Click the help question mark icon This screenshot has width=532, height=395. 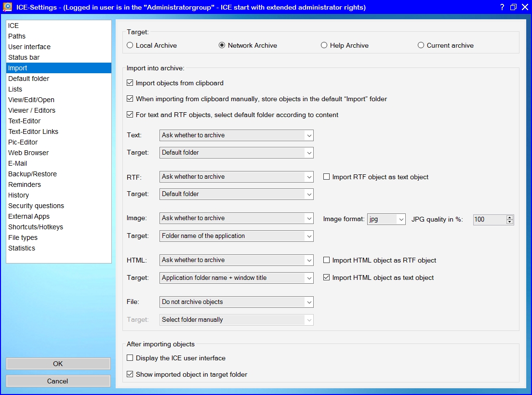coord(502,7)
